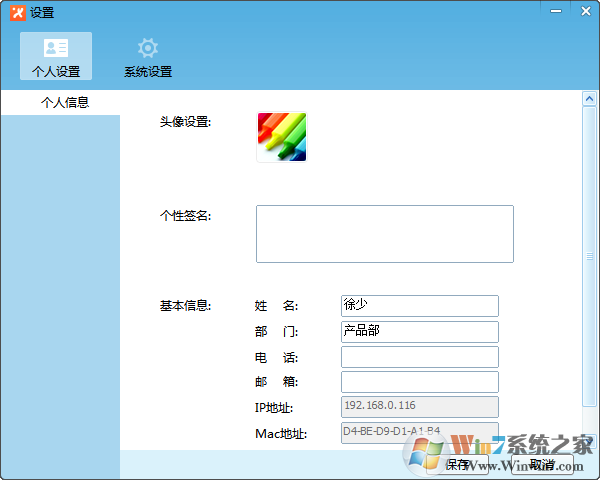Click the 头像设置 label
The image size is (600, 480).
click(186, 122)
